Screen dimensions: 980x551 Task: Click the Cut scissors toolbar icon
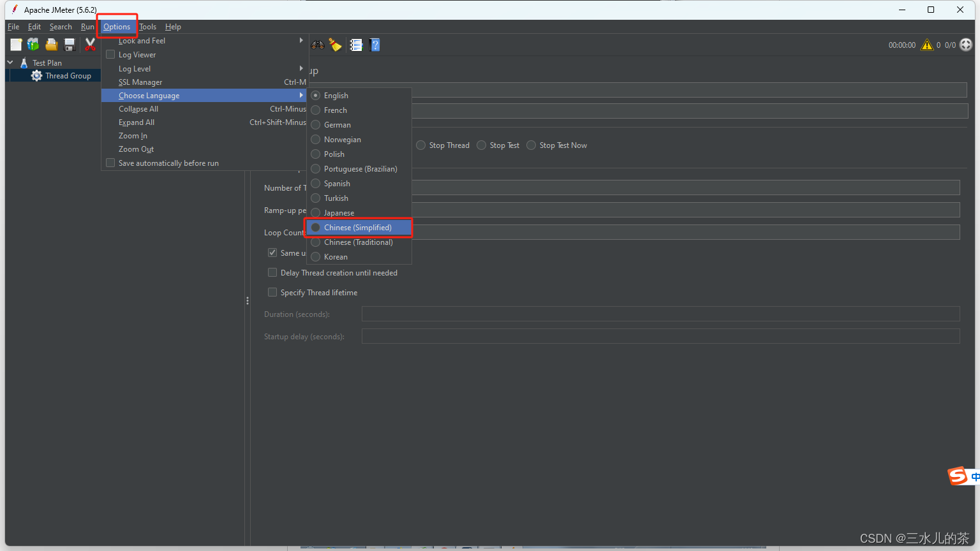click(x=90, y=45)
